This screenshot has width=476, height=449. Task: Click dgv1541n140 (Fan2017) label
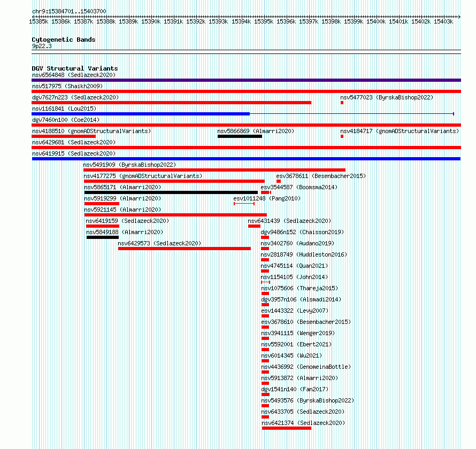(295, 389)
